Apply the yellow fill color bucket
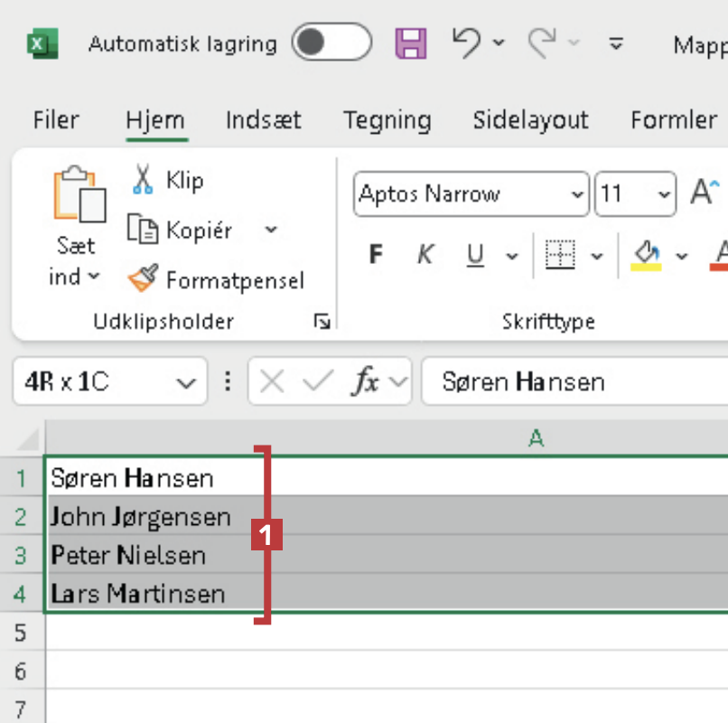The width and height of the screenshot is (728, 723). click(647, 256)
